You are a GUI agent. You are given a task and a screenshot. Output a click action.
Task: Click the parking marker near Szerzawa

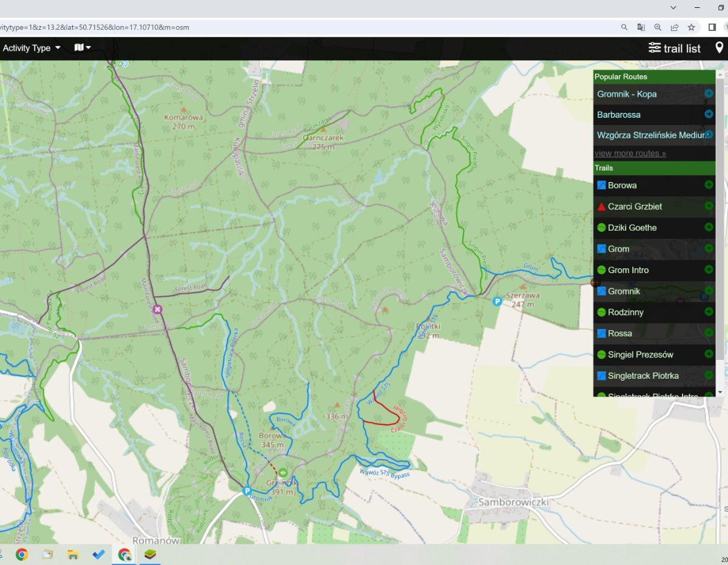pyautogui.click(x=497, y=301)
